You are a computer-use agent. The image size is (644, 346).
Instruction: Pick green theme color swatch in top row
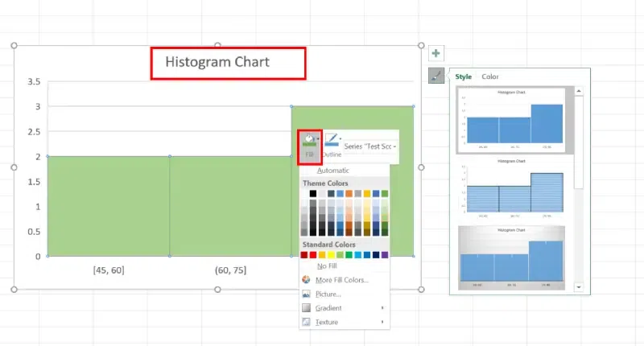385,193
